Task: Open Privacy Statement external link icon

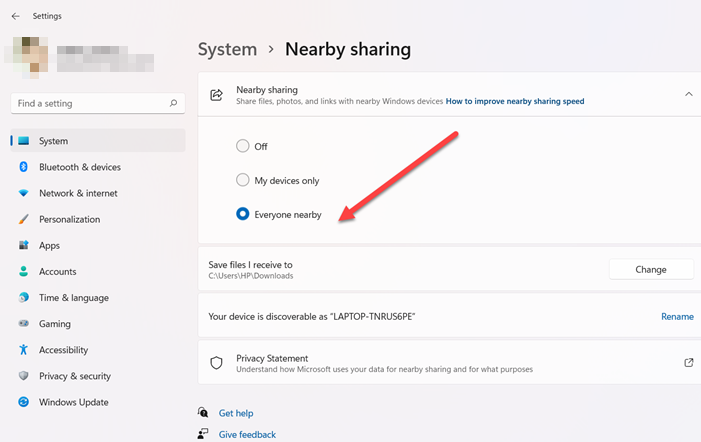Action: pos(688,363)
